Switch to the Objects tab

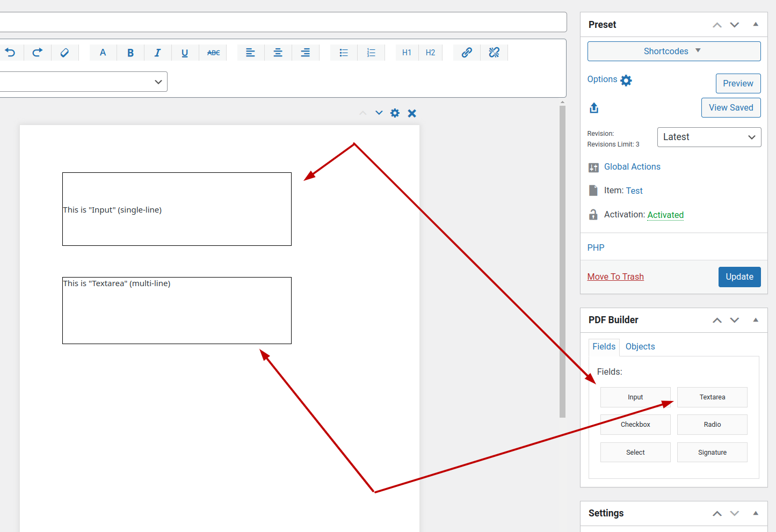pos(640,347)
